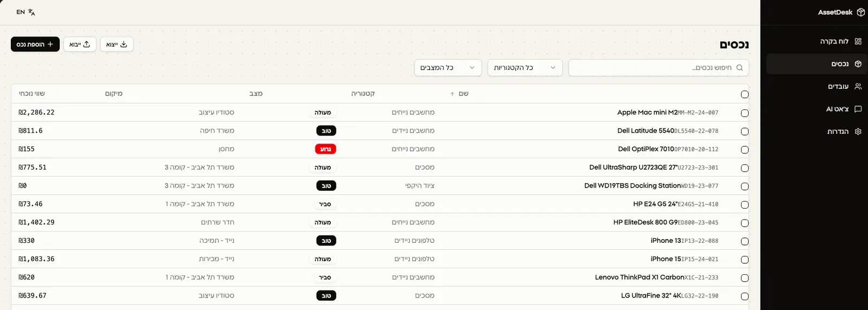Click value ₪1,402.29

36,222
